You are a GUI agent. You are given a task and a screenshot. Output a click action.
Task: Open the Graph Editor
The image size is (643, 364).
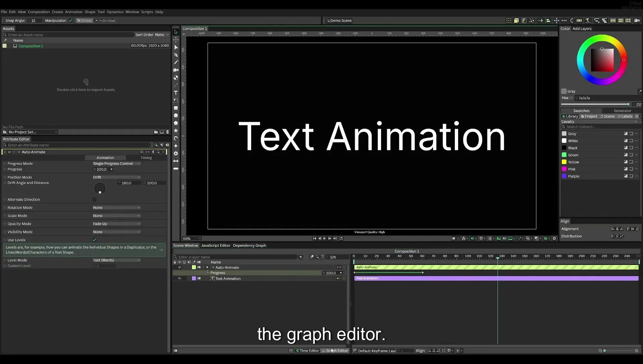[x=335, y=351]
